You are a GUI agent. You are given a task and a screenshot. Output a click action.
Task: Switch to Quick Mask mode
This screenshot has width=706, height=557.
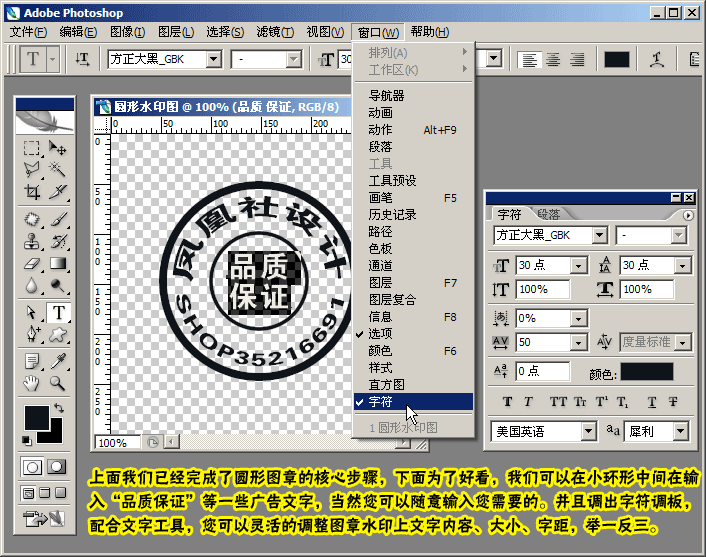(56, 467)
